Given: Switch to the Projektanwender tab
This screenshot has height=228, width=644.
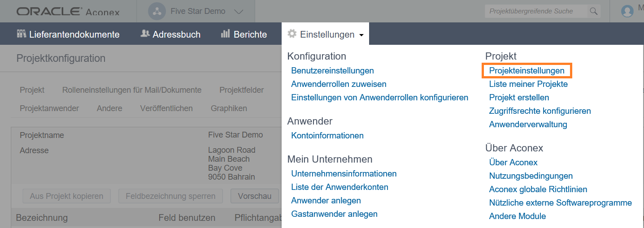Looking at the screenshot, I should [49, 108].
